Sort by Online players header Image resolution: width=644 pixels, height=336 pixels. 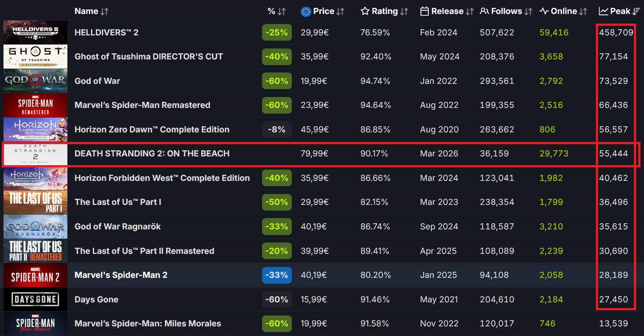(563, 11)
